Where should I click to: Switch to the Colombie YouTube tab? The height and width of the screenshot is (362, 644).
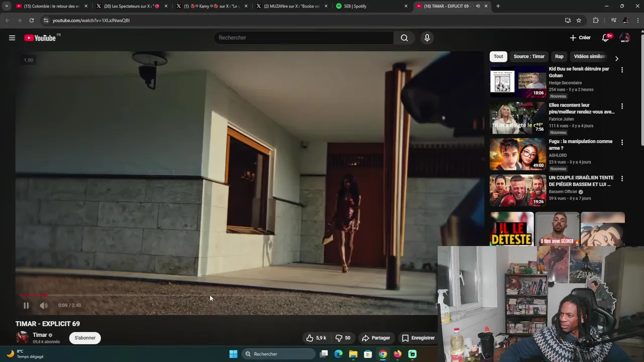(52, 6)
